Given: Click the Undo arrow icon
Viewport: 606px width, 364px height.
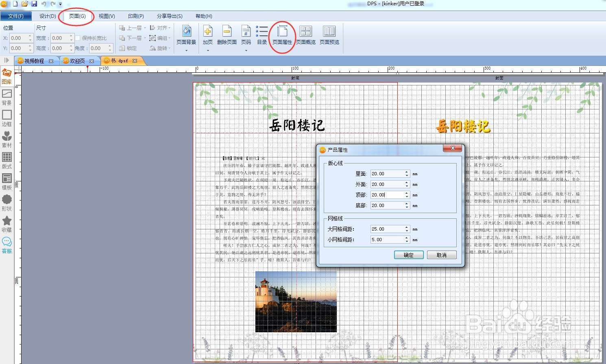Looking at the screenshot, I should coord(44,4).
